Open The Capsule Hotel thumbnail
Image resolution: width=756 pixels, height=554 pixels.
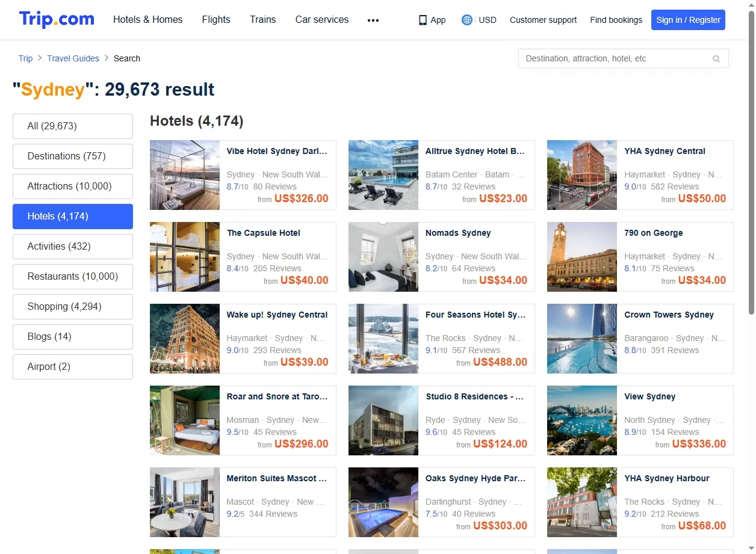coord(185,257)
